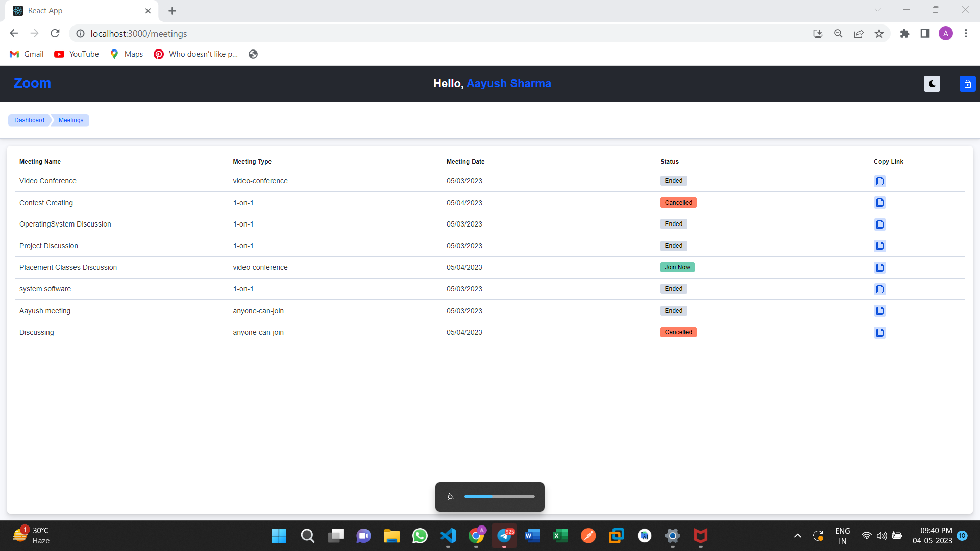This screenshot has width=980, height=551.
Task: Bookmark this page with the star icon
Action: tap(879, 33)
